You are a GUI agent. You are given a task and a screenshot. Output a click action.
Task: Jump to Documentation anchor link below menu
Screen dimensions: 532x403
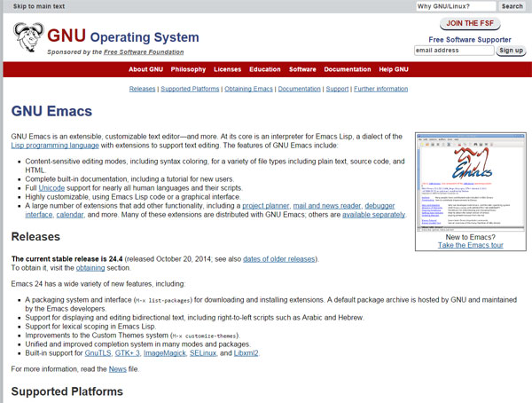coord(300,89)
